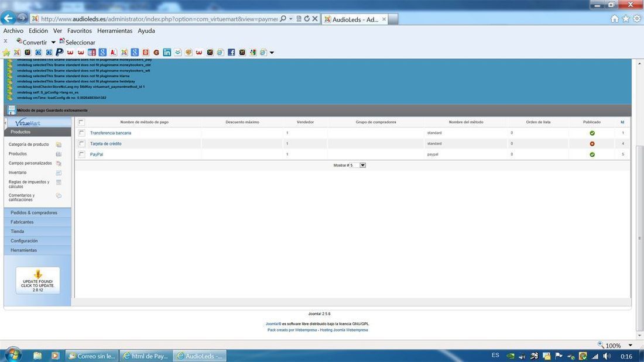Click the address bar URL field
Viewport: 644px width, 362px height.
[x=159, y=19]
